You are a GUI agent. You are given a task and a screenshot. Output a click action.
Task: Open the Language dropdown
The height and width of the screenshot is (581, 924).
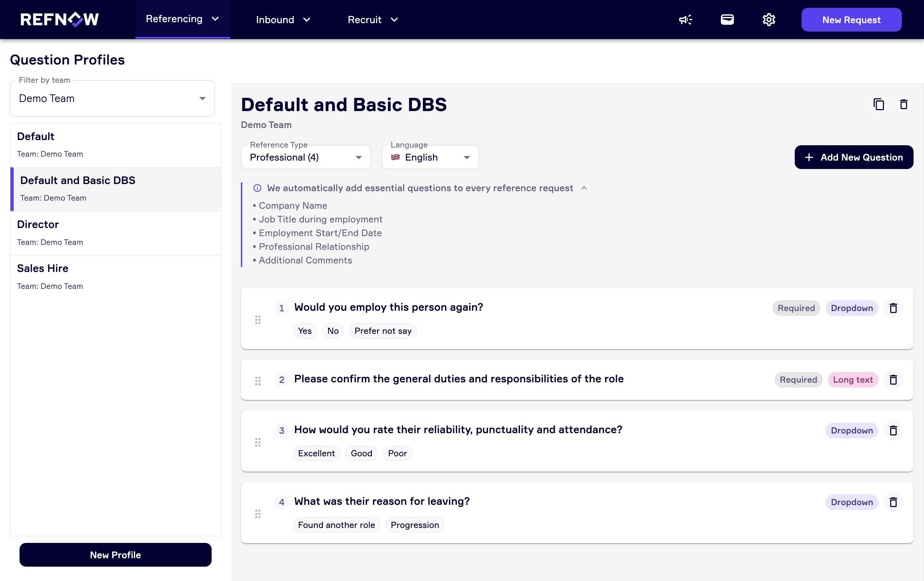(x=430, y=157)
